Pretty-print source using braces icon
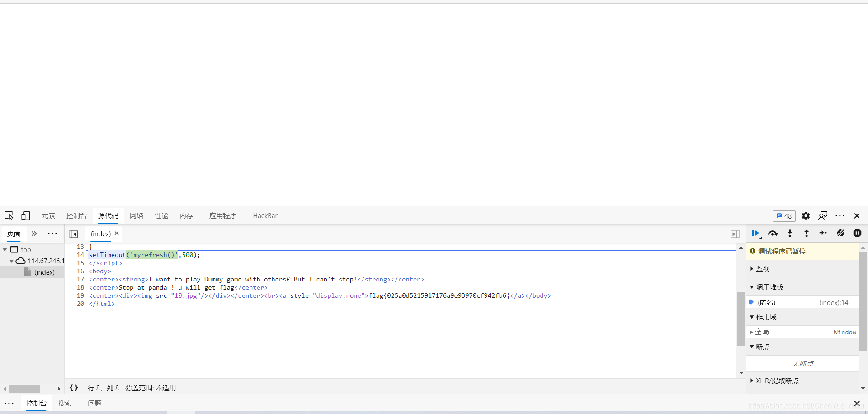868x414 pixels. 74,388
